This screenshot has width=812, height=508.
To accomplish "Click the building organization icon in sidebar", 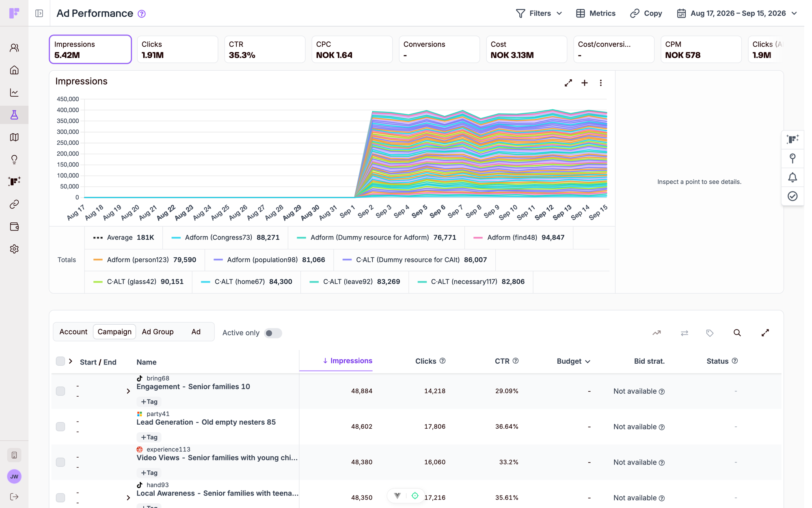I will click(x=14, y=455).
